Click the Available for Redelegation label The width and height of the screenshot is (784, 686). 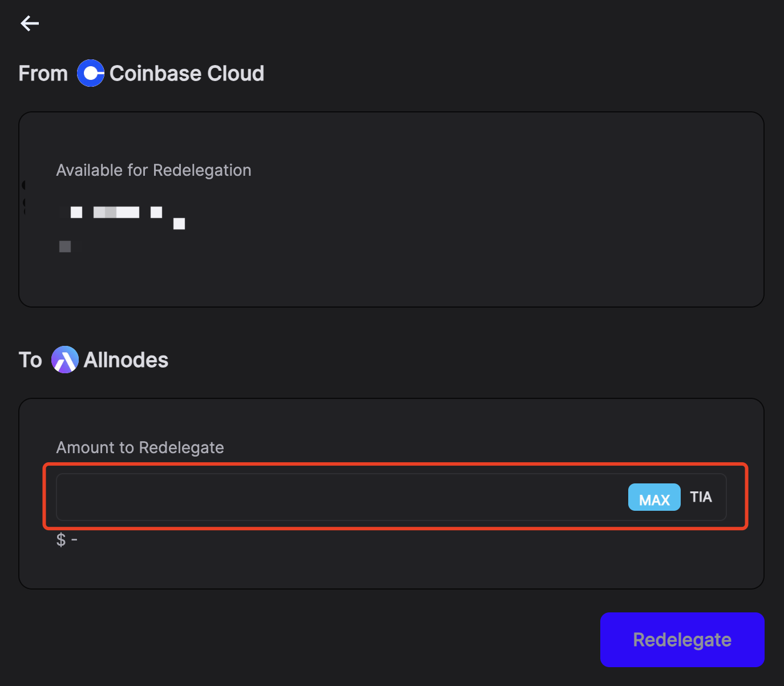click(x=153, y=170)
